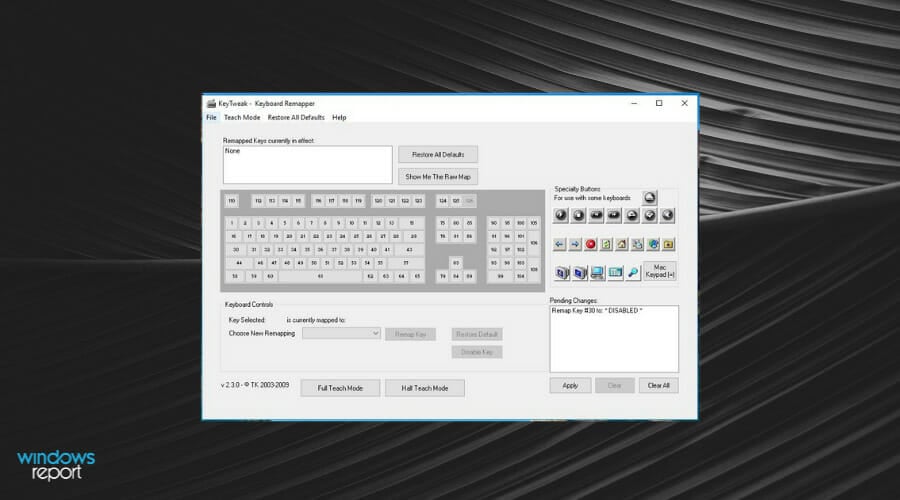The height and width of the screenshot is (500, 900).
Task: Click the Volume Up specialty button
Action: click(x=632, y=215)
